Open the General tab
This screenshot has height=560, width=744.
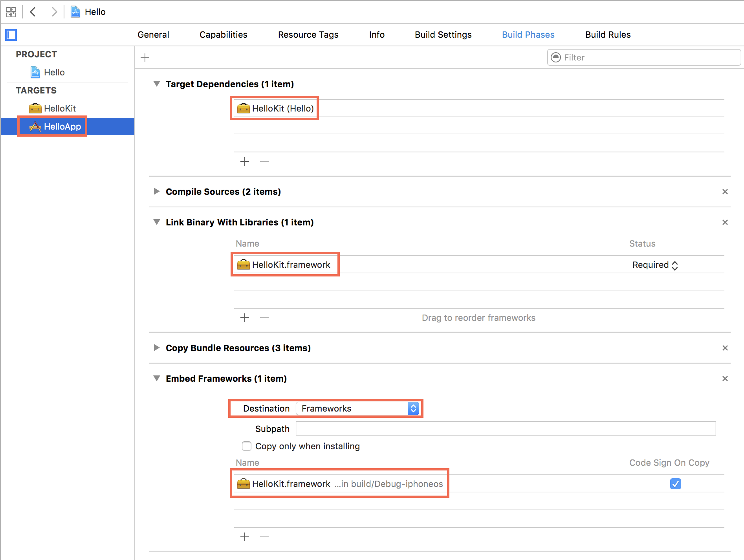[153, 35]
